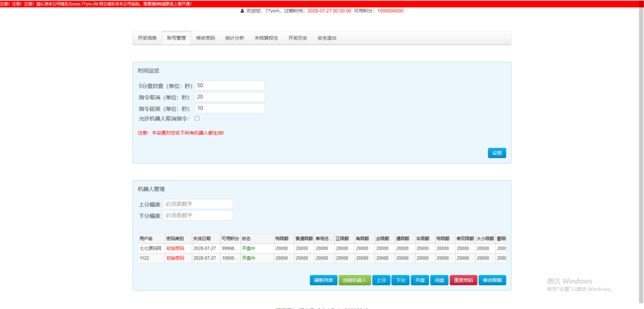Select the 1122 user row
The height and width of the screenshot is (309, 644).
322,258
